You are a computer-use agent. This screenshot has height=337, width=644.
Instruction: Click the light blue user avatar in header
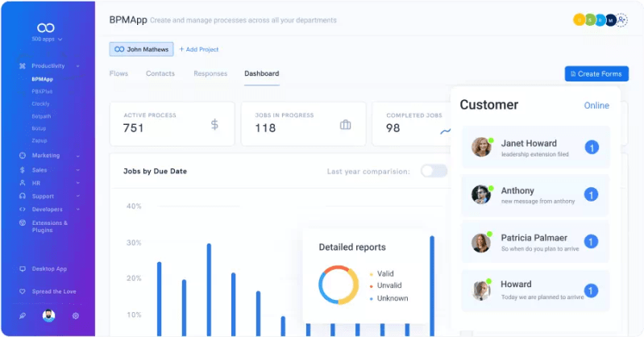tap(600, 19)
